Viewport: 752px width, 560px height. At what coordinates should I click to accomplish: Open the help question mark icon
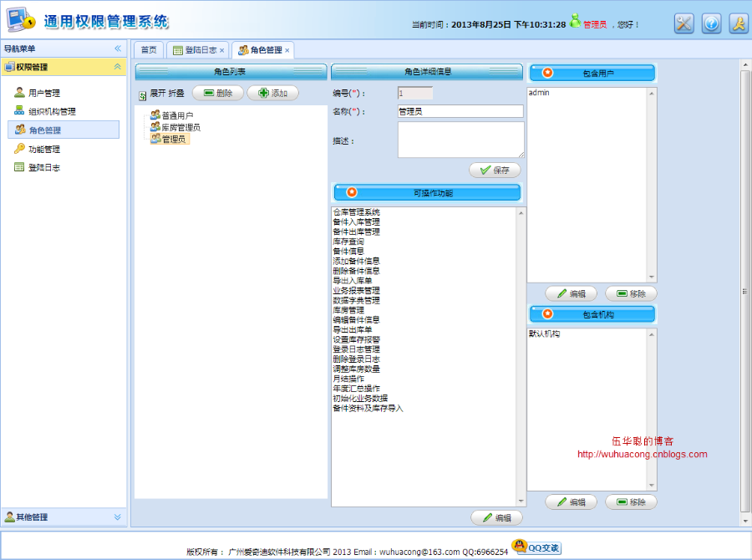tap(711, 23)
